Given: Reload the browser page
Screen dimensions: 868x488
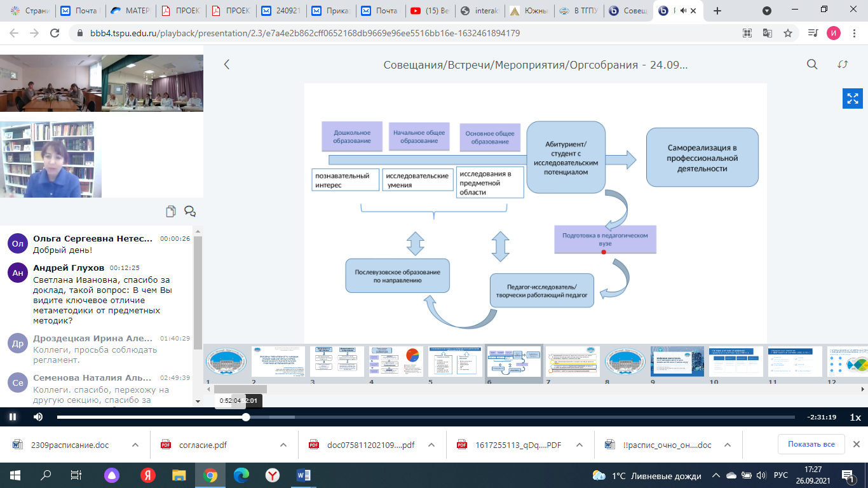Looking at the screenshot, I should [55, 33].
